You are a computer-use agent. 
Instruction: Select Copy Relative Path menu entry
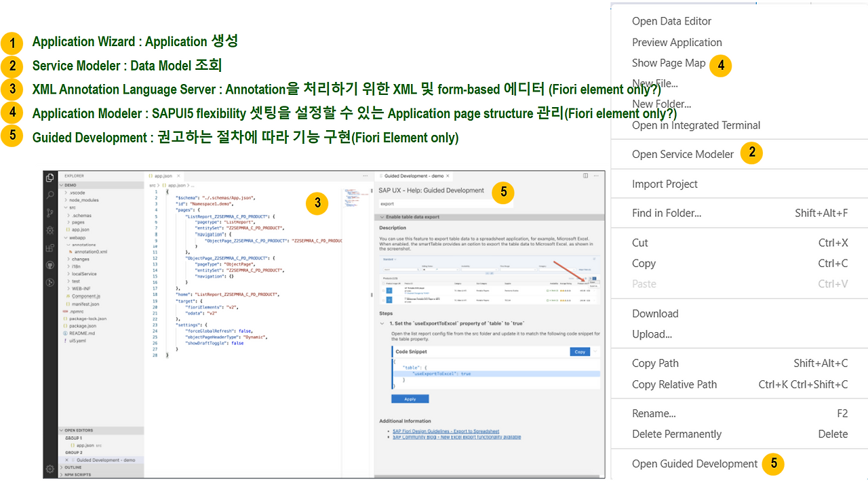(674, 384)
